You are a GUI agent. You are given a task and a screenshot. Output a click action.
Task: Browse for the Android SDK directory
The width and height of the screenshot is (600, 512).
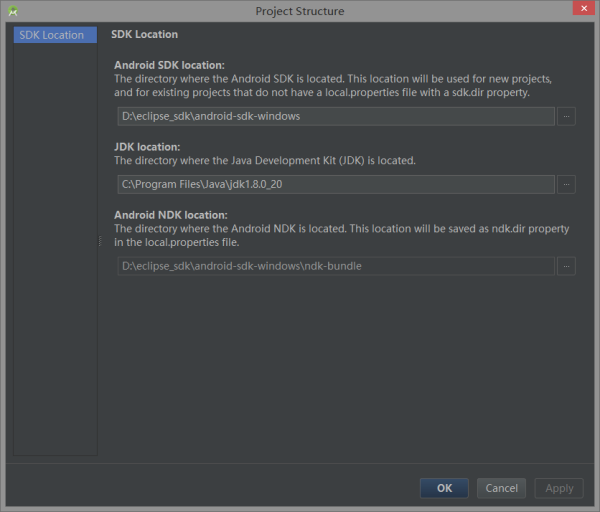click(x=566, y=116)
